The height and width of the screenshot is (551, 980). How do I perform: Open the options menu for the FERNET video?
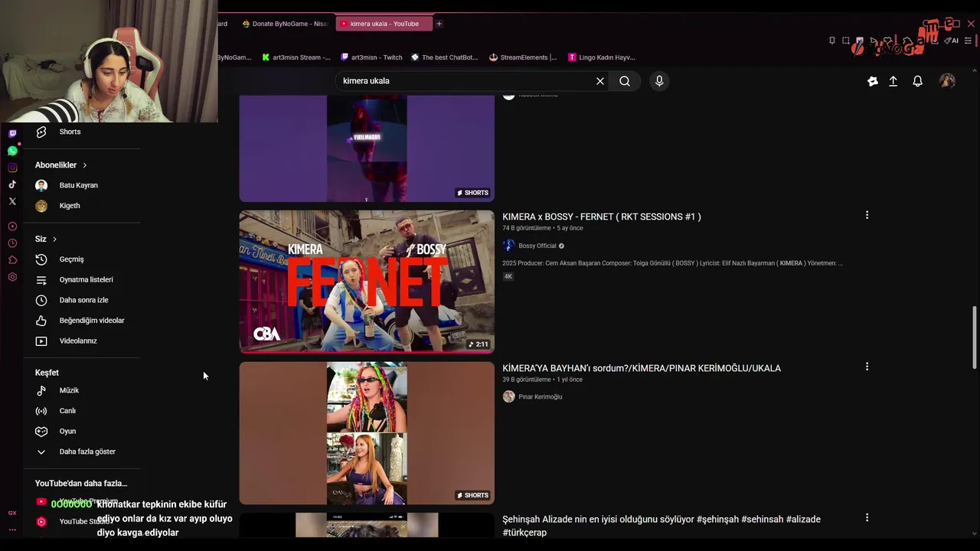click(867, 215)
